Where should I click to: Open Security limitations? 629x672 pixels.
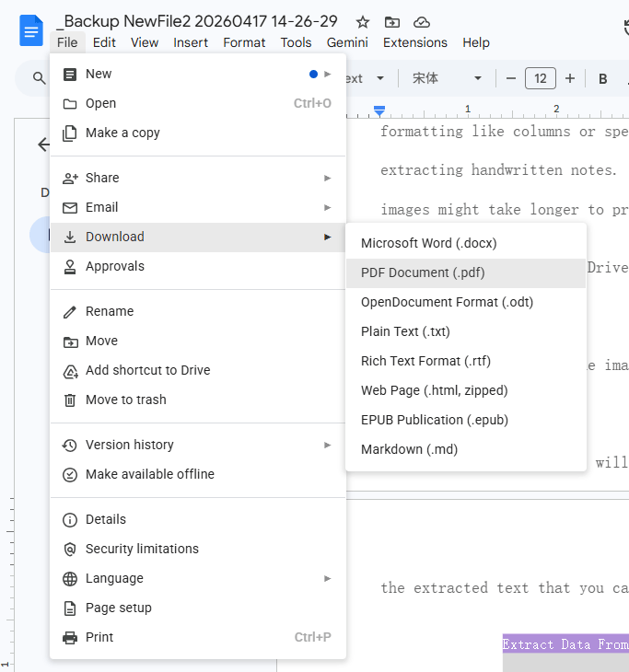(198, 549)
